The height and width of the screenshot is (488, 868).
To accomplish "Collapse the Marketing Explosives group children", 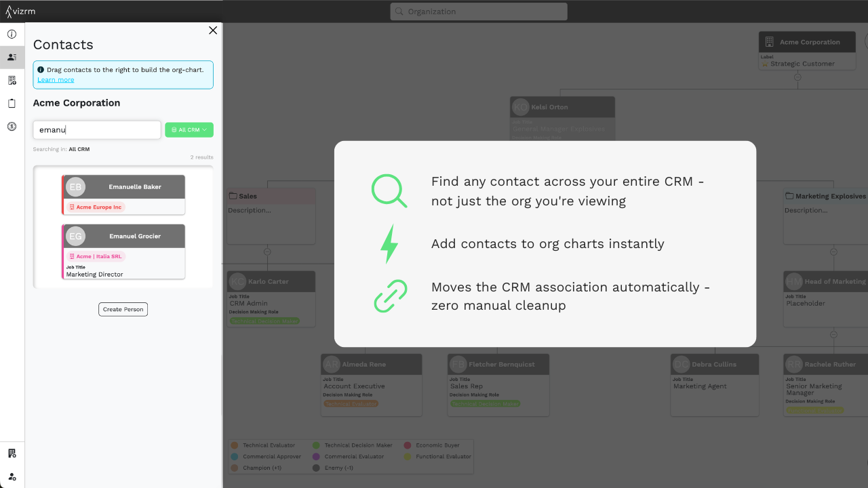I will click(x=833, y=251).
